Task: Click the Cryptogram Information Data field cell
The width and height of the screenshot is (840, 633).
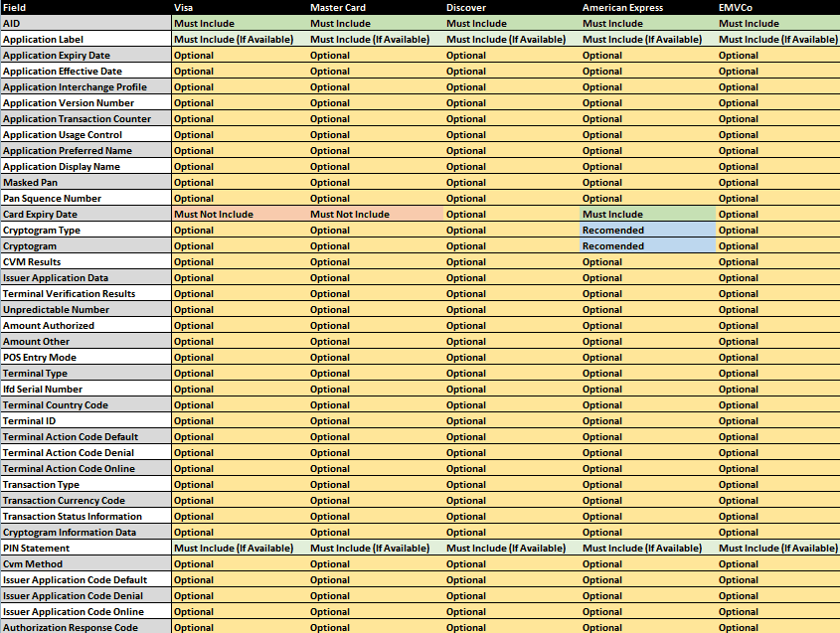Action: point(85,532)
